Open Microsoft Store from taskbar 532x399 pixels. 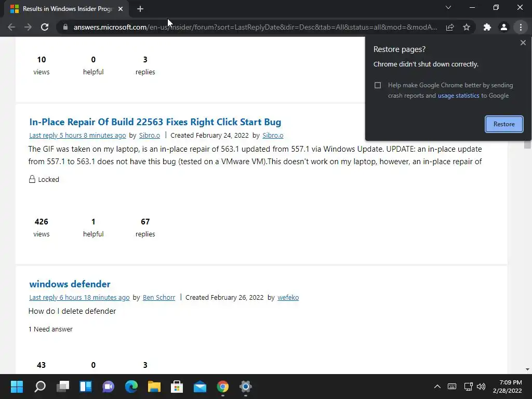[177, 387]
